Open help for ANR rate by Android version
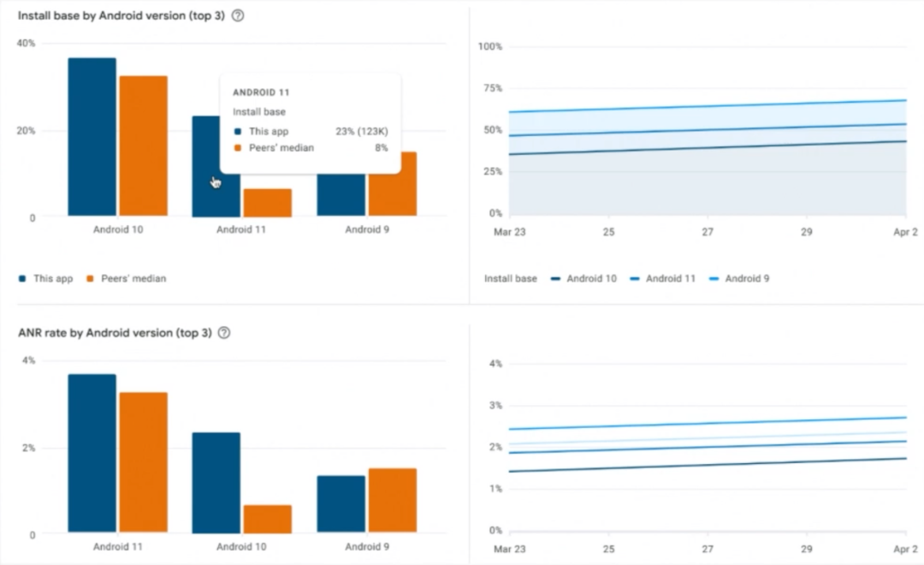Screen dimensions: 924x565 point(224,333)
